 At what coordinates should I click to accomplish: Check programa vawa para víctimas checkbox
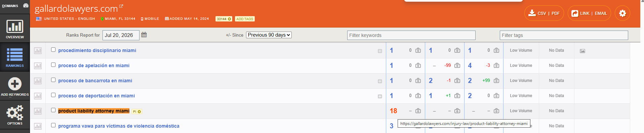click(x=53, y=125)
